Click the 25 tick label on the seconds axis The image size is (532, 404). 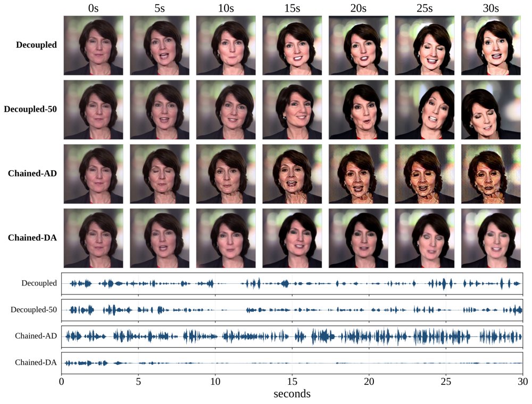pyautogui.click(x=446, y=382)
